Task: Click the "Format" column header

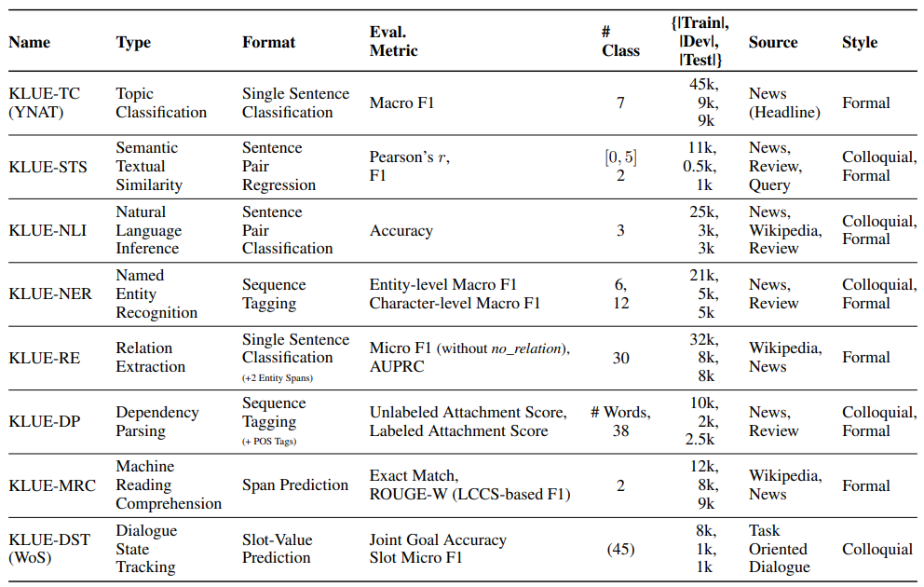Action: pyautogui.click(x=268, y=42)
